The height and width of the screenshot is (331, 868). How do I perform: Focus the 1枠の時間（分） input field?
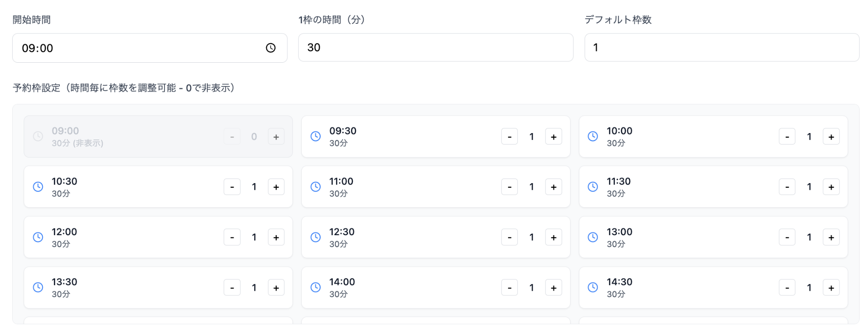click(x=435, y=47)
